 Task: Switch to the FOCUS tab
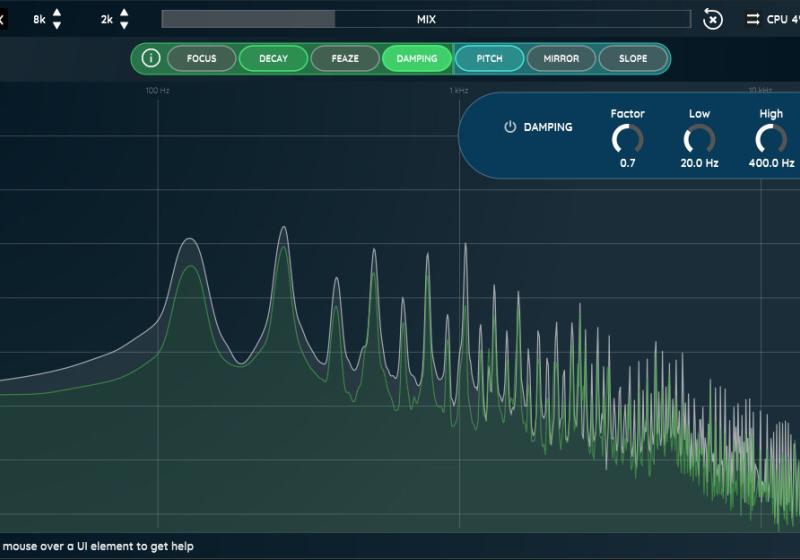click(201, 58)
